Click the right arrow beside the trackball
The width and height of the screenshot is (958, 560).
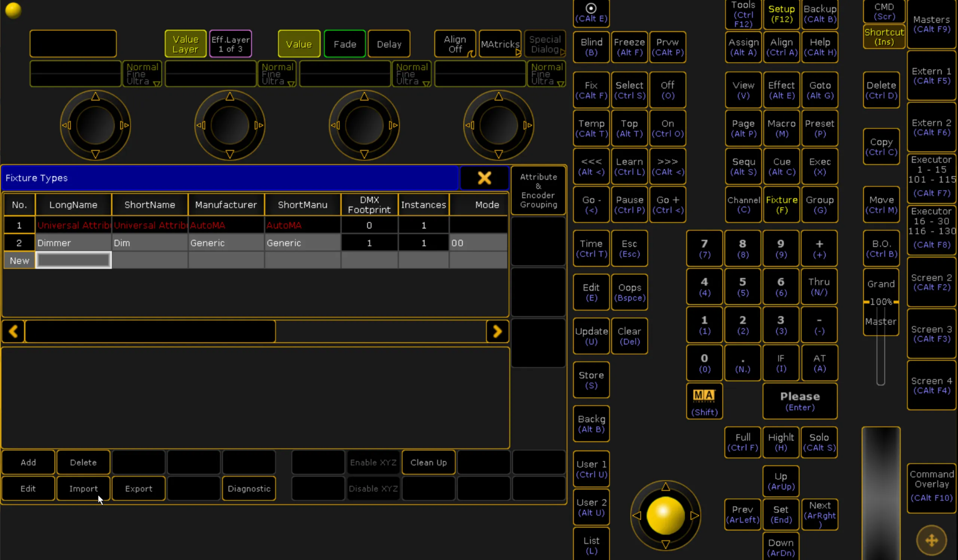click(694, 515)
